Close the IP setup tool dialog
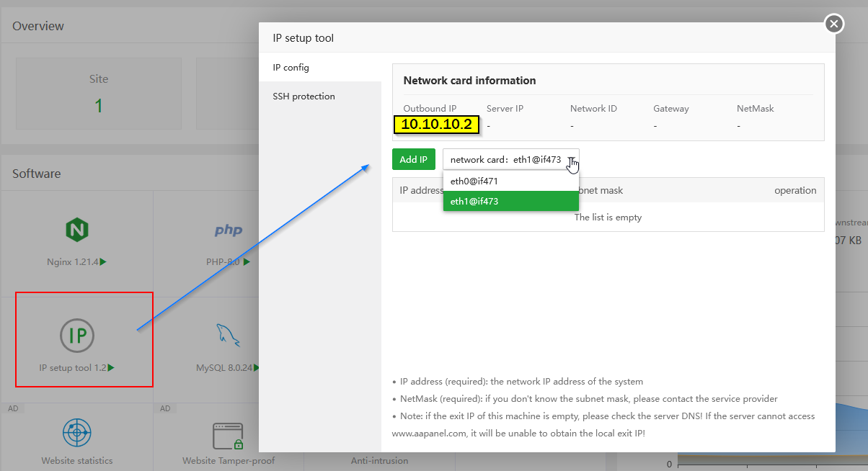The width and height of the screenshot is (868, 471). (834, 24)
